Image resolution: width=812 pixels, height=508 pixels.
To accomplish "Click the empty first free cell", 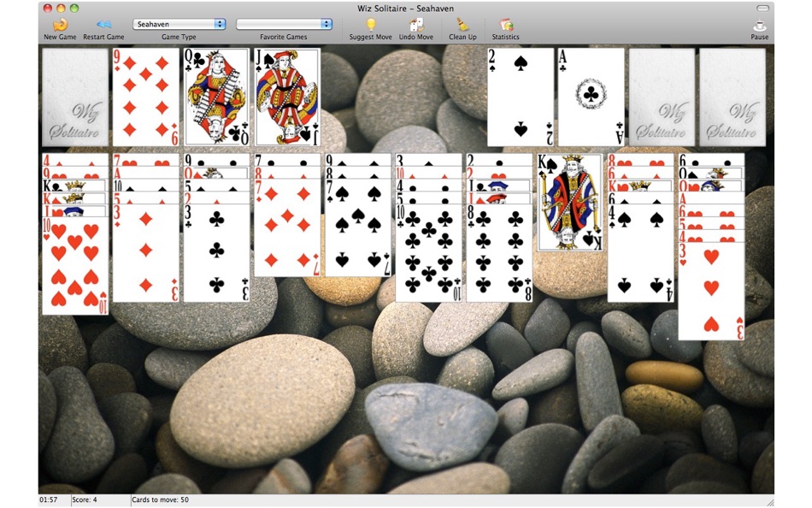I will pyautogui.click(x=75, y=97).
